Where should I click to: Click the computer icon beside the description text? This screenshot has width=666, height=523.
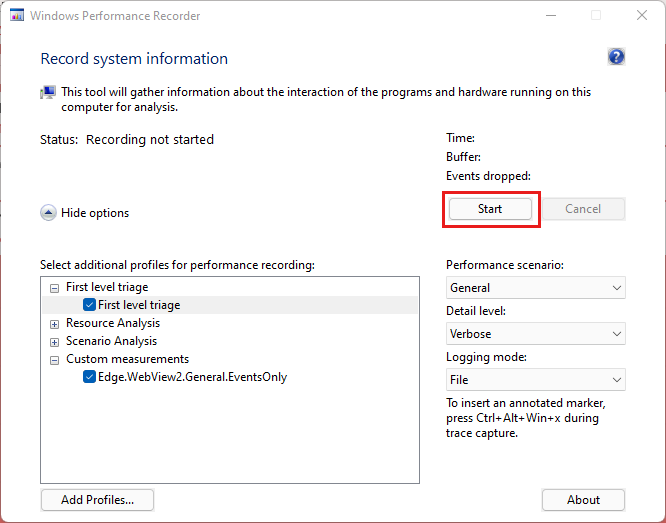(48, 92)
